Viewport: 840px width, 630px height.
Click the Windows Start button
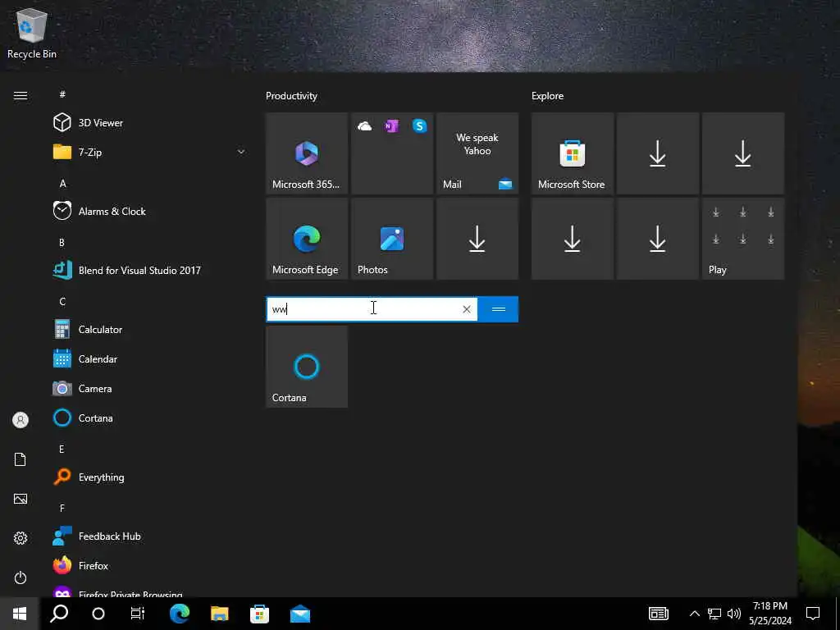click(x=20, y=614)
